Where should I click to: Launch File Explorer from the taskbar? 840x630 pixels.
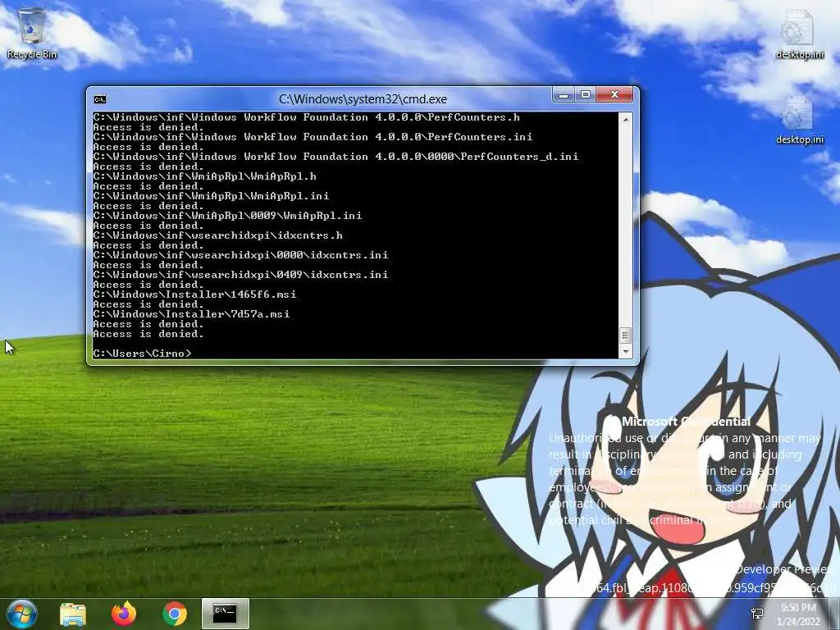(73, 614)
